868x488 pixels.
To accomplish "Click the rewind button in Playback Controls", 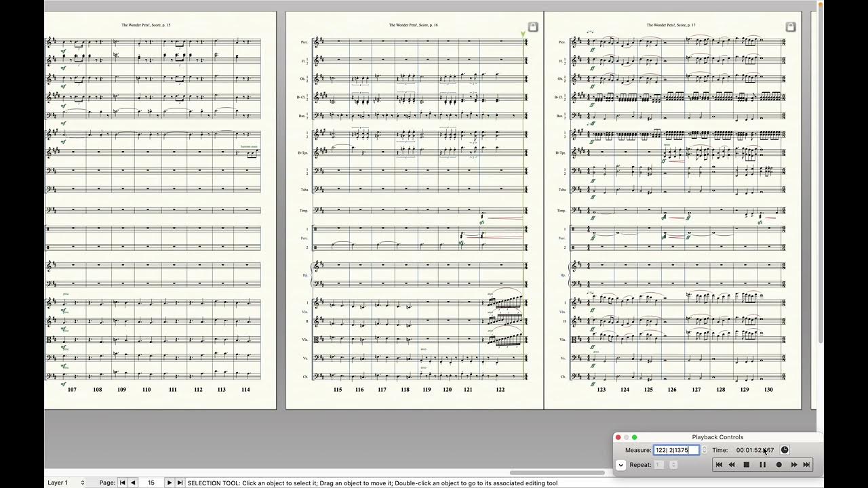I will [732, 465].
